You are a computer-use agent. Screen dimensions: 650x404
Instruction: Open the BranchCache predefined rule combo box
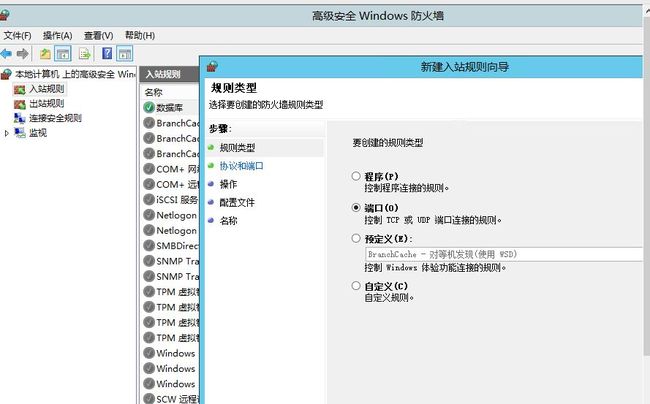coord(503,254)
